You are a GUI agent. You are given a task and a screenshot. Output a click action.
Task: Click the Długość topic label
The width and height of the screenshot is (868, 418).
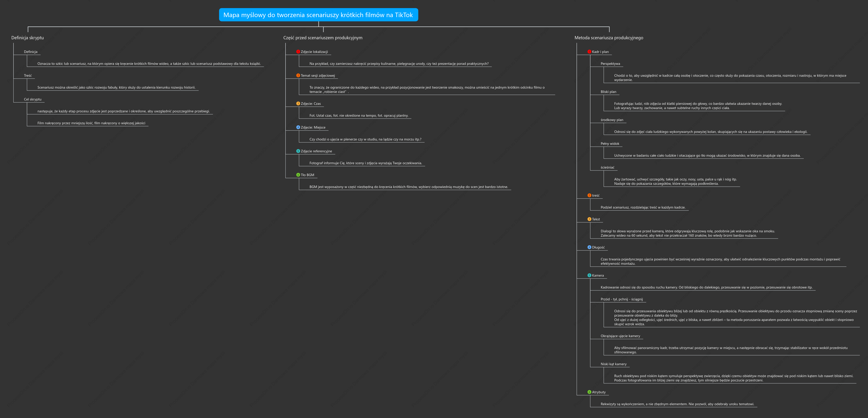click(x=598, y=247)
